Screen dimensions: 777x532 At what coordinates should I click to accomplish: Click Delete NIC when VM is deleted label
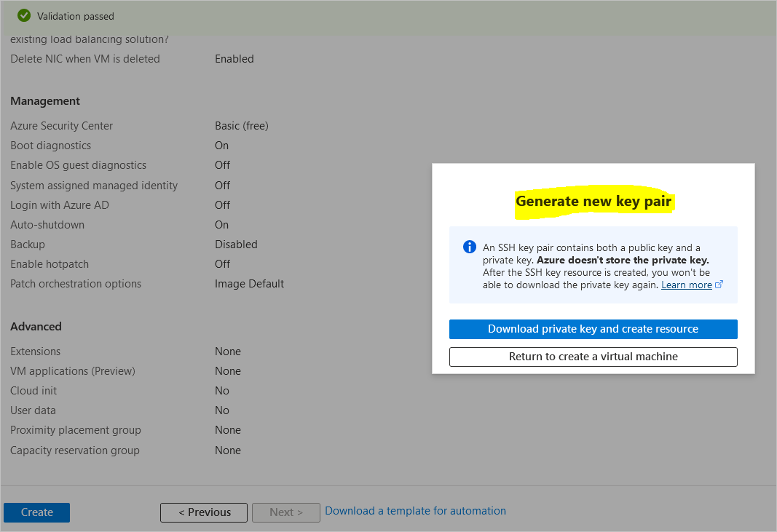(x=84, y=59)
